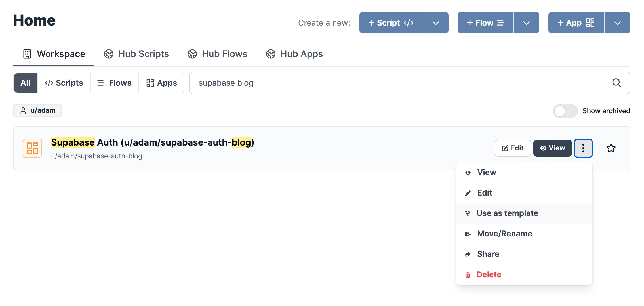Create a new Script
This screenshot has width=644, height=306.
[391, 23]
